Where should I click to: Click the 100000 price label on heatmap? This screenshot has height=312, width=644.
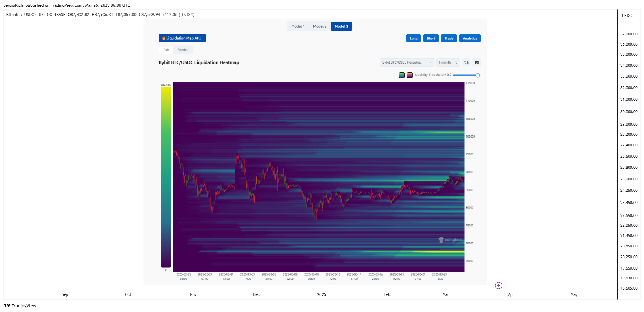470,137
